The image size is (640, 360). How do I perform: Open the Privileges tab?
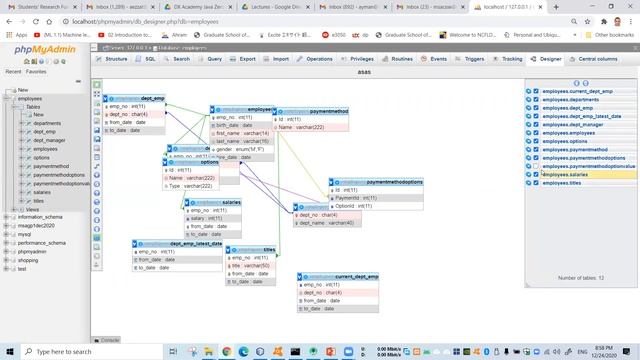coord(358,59)
